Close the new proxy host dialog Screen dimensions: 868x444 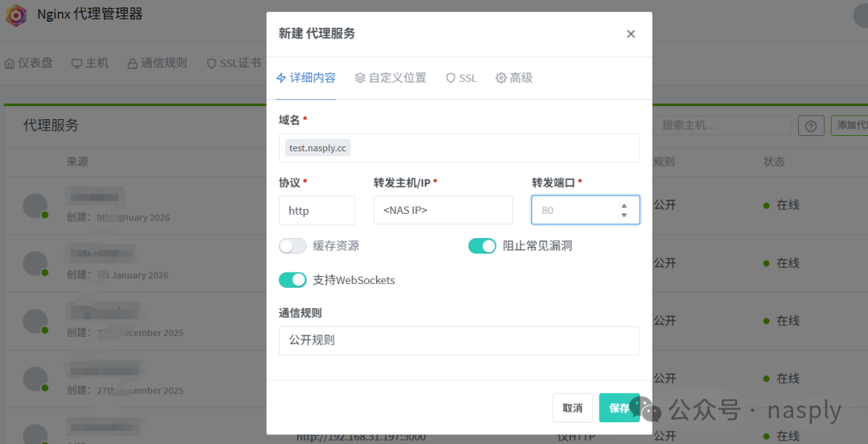631,34
